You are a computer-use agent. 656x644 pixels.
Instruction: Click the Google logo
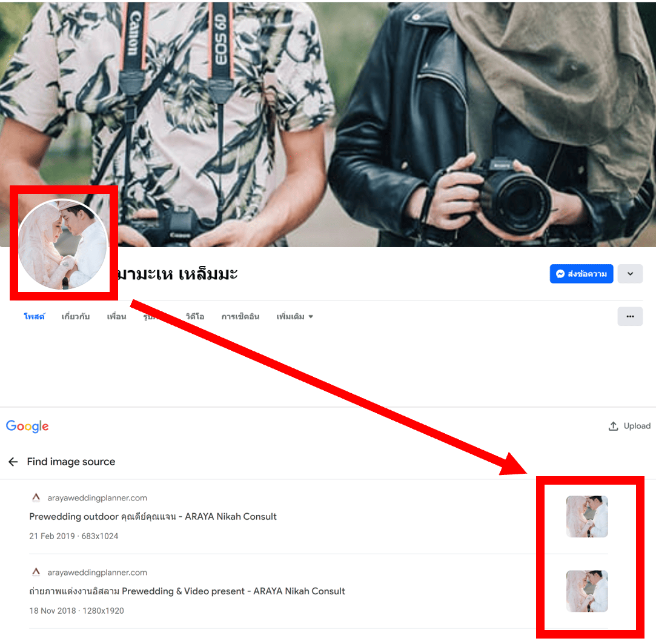click(x=27, y=427)
